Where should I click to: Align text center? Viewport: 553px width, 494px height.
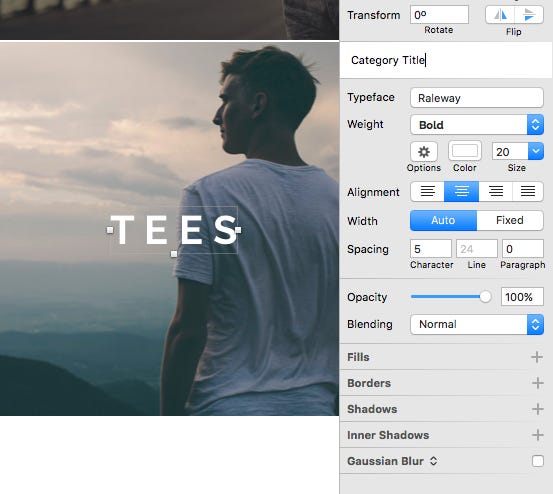coord(461,191)
